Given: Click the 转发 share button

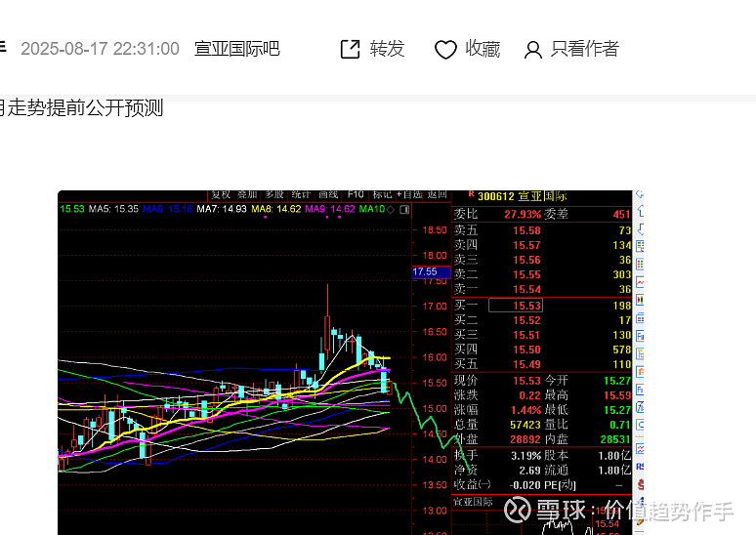Looking at the screenshot, I should coord(372,49).
